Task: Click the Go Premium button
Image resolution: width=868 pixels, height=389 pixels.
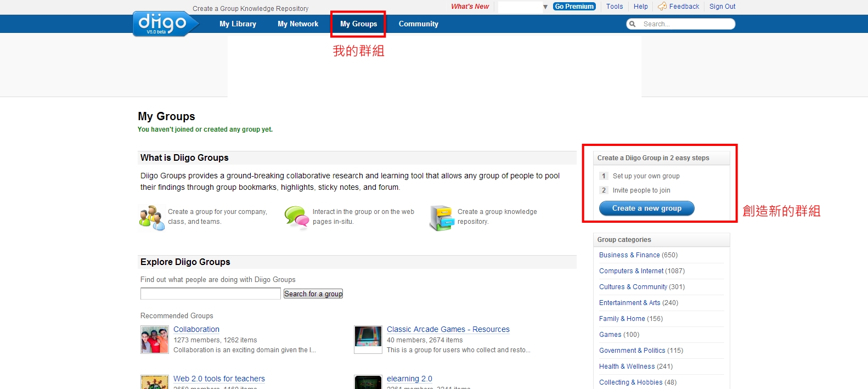Action: point(574,7)
